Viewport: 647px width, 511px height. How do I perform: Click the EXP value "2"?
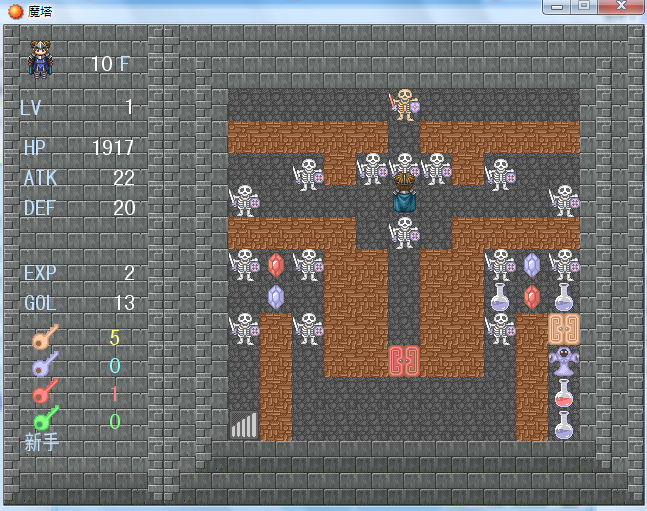tap(129, 273)
